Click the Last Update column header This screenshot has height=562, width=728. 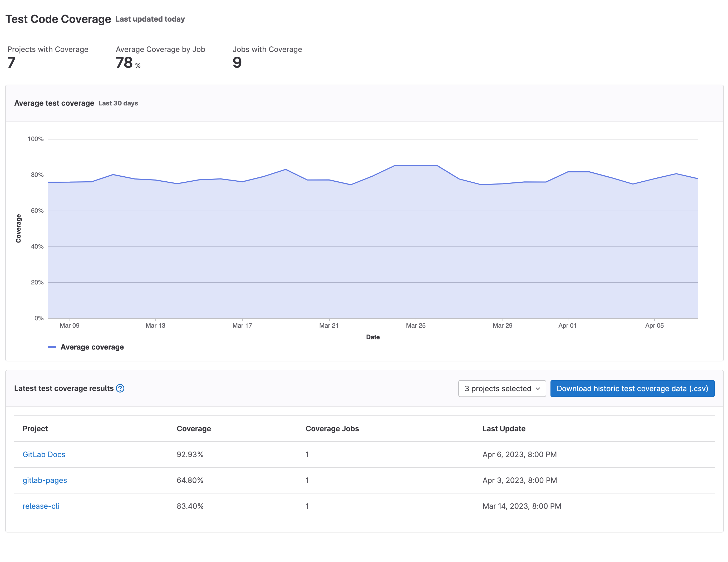(504, 429)
